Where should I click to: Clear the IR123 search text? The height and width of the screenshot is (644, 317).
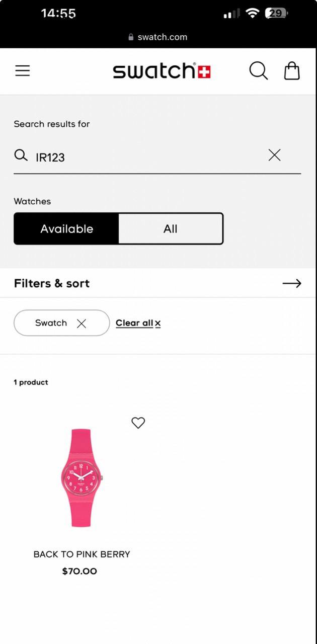274,155
